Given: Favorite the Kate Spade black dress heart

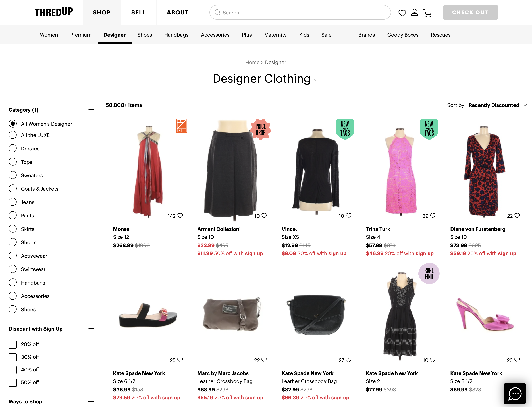Looking at the screenshot, I should tap(433, 360).
